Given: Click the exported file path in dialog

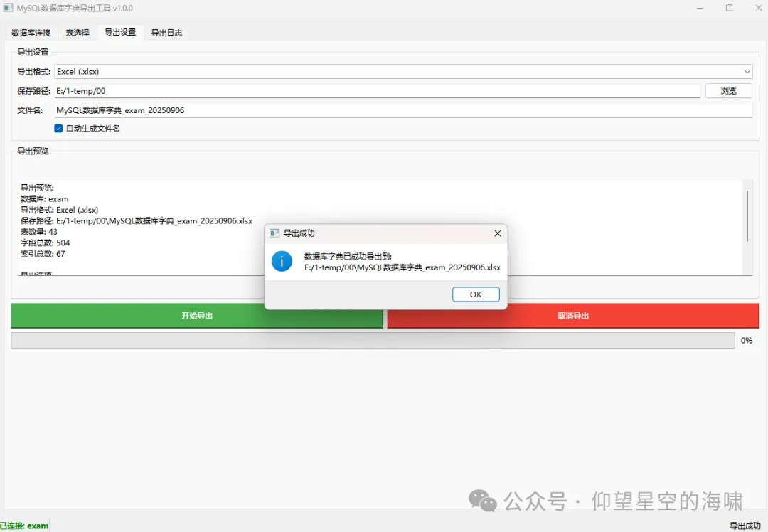Looking at the screenshot, I should pyautogui.click(x=402, y=267).
